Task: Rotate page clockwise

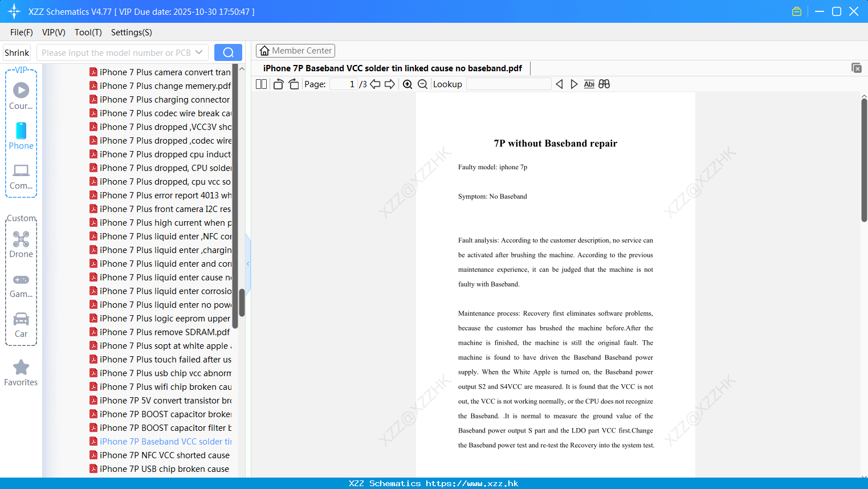Action: tap(294, 84)
